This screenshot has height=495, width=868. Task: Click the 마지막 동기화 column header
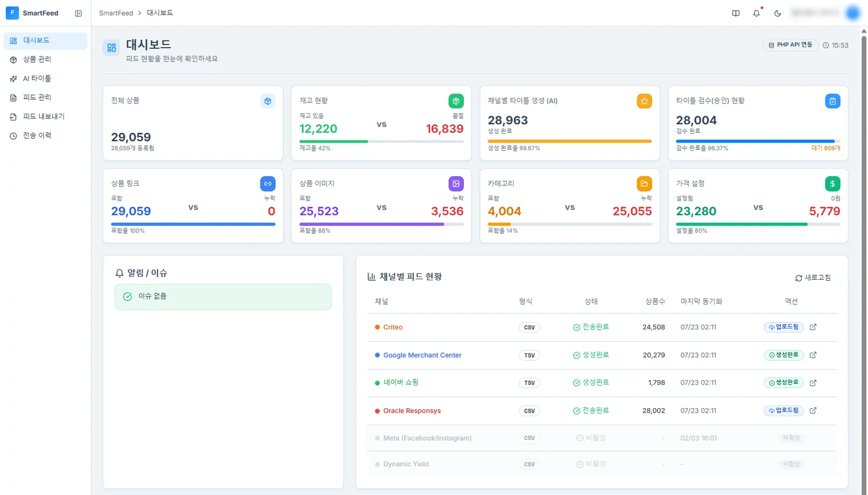[x=701, y=301]
